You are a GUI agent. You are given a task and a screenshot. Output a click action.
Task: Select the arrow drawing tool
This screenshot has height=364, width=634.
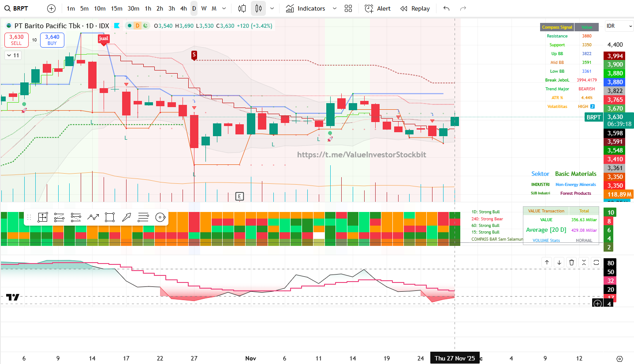[127, 217]
